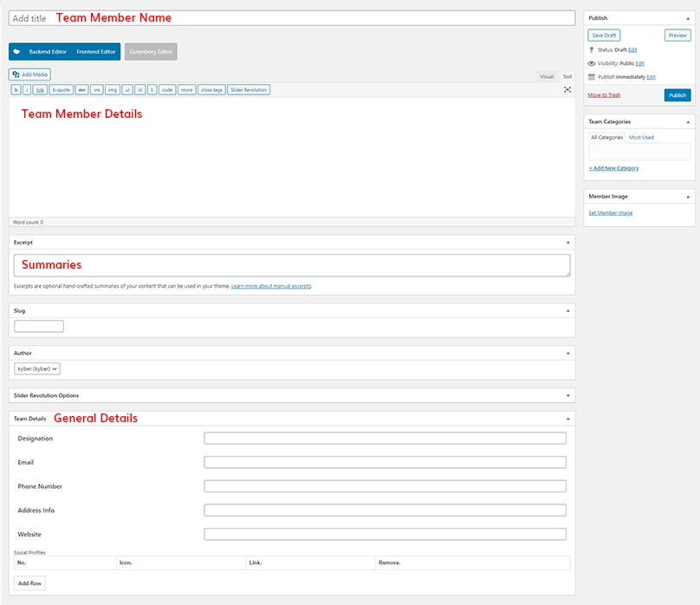The image size is (700, 605).
Task: Expand the Slider Revolution Options panel
Action: tap(568, 395)
